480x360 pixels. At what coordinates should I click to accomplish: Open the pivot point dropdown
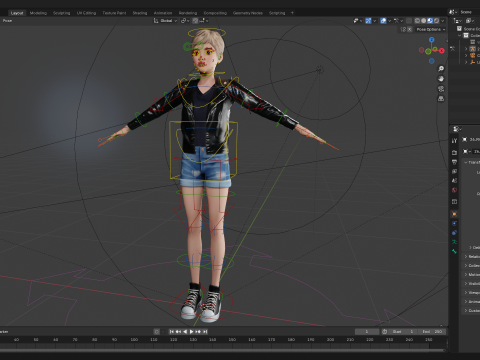coord(185,21)
